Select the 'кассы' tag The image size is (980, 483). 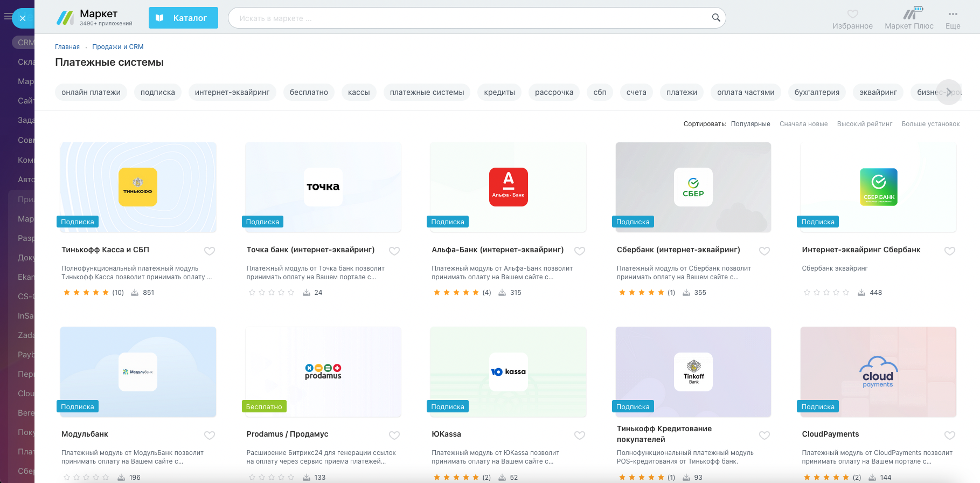click(x=359, y=92)
